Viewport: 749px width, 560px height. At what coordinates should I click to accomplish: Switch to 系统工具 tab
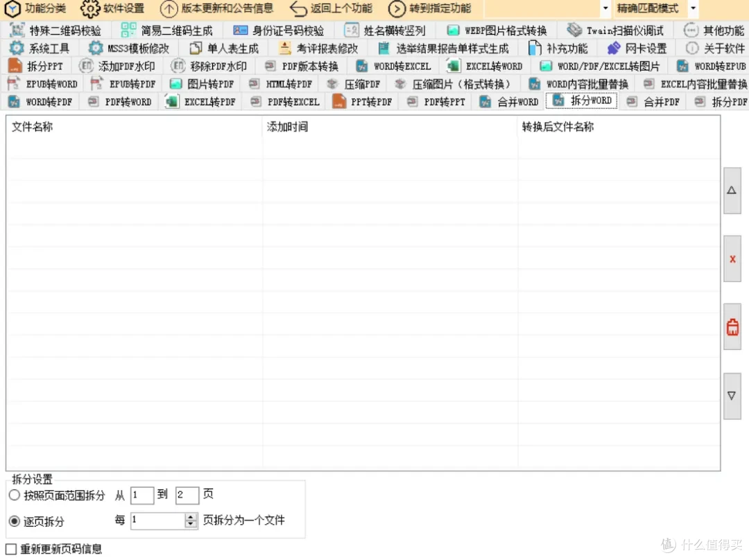click(40, 49)
